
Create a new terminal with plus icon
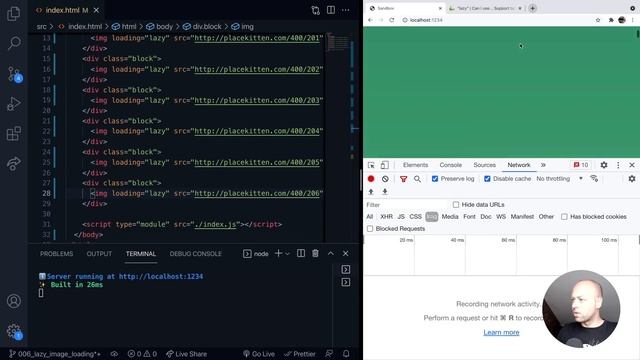278,253
